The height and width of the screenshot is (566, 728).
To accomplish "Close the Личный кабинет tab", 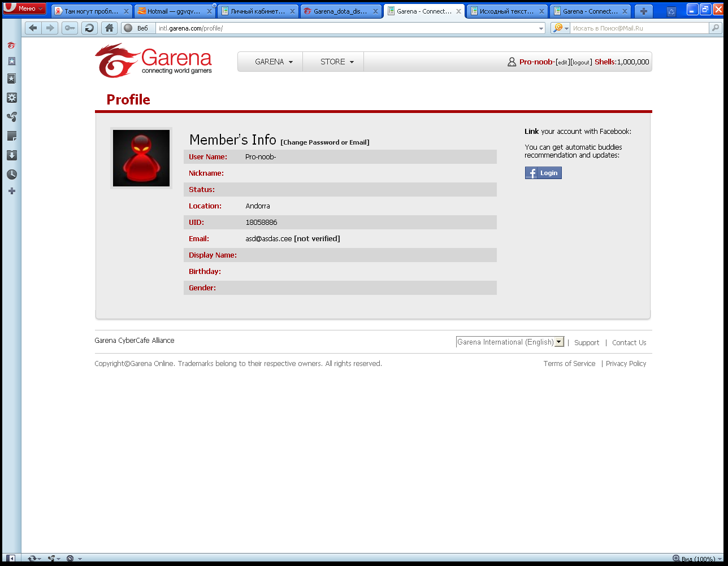I will point(293,11).
